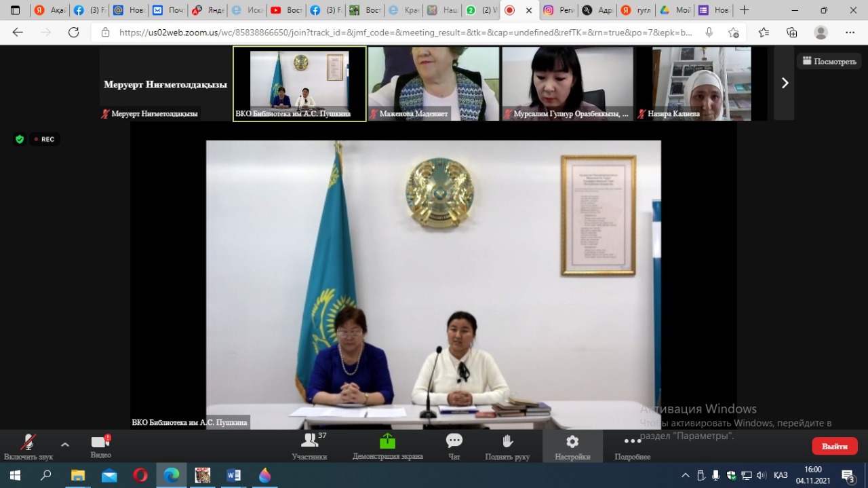Close the active Zoom tab

coord(529,10)
